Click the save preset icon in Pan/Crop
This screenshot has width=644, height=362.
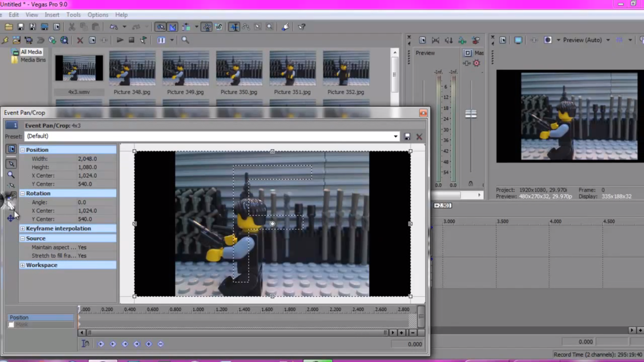pos(407,136)
